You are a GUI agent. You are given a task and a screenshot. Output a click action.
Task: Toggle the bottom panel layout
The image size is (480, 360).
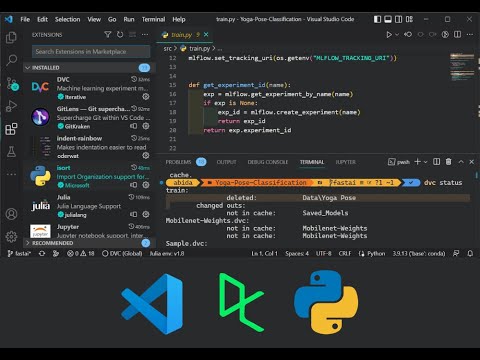(388, 19)
